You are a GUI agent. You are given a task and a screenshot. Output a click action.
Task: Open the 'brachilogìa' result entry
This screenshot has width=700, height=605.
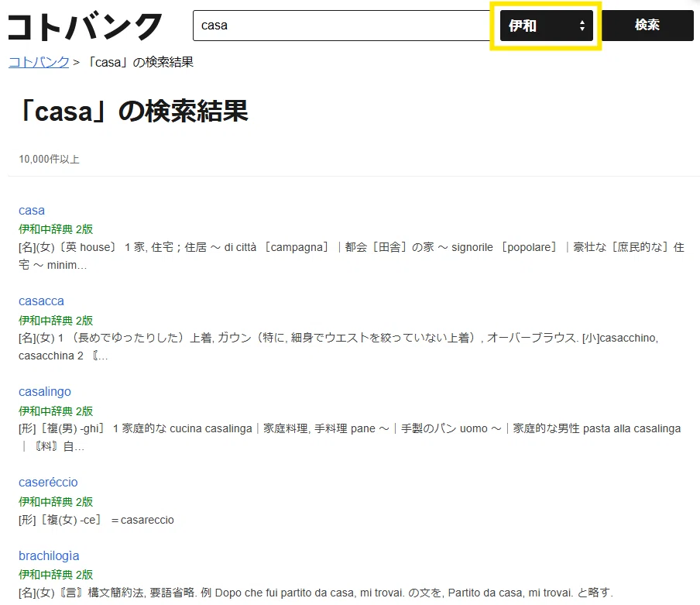click(x=49, y=555)
